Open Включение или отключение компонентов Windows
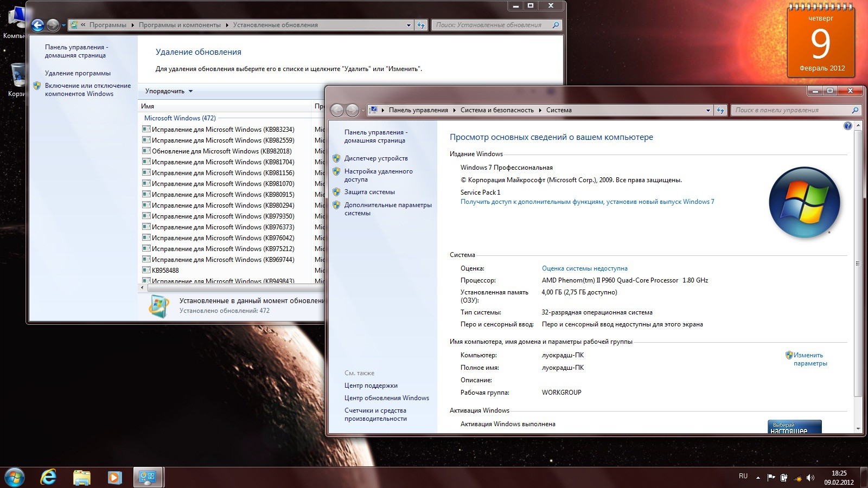Screen dimensions: 868x488 pos(88,89)
